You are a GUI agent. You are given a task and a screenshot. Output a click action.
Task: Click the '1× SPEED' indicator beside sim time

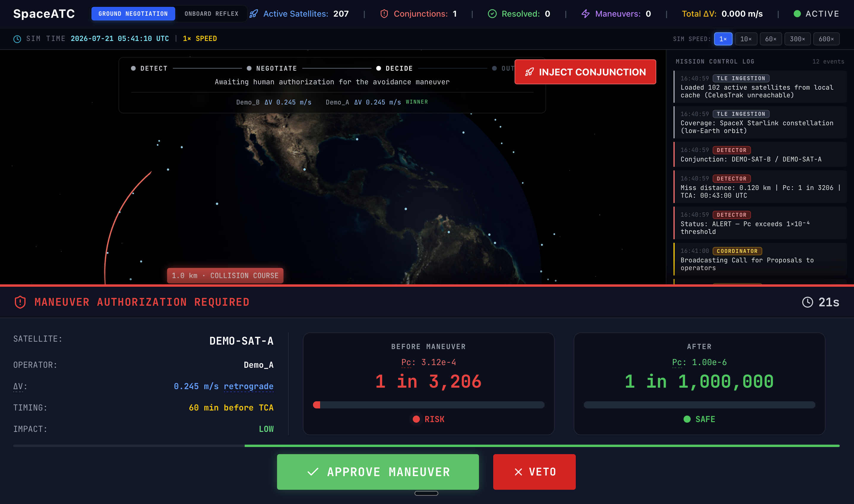click(x=200, y=39)
